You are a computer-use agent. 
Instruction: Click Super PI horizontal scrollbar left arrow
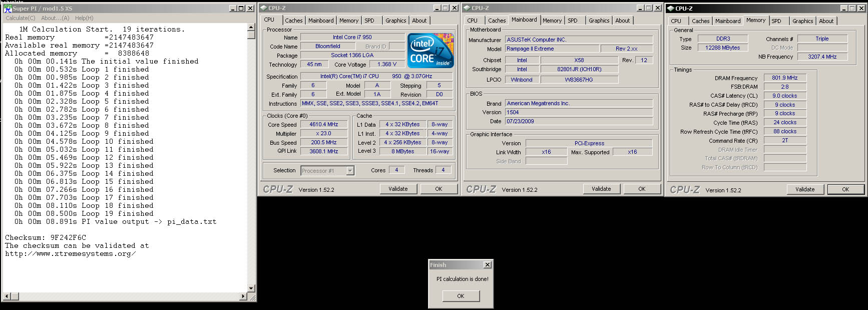(7, 296)
